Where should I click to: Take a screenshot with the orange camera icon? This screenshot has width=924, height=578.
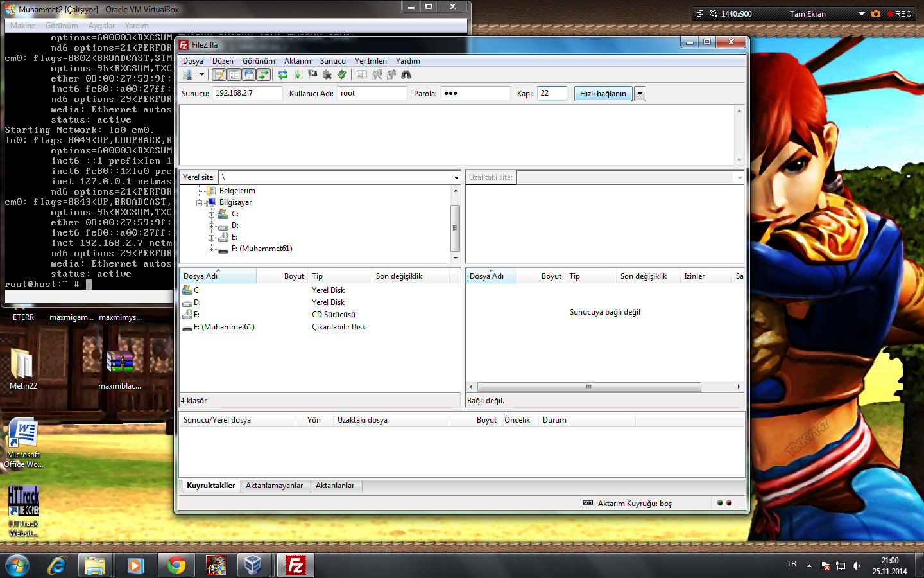pyautogui.click(x=876, y=13)
